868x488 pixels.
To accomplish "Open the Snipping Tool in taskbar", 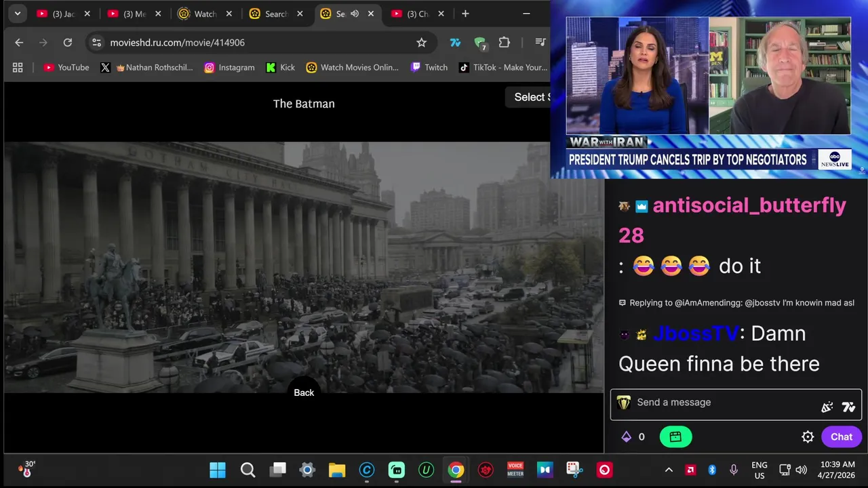I will 574,470.
